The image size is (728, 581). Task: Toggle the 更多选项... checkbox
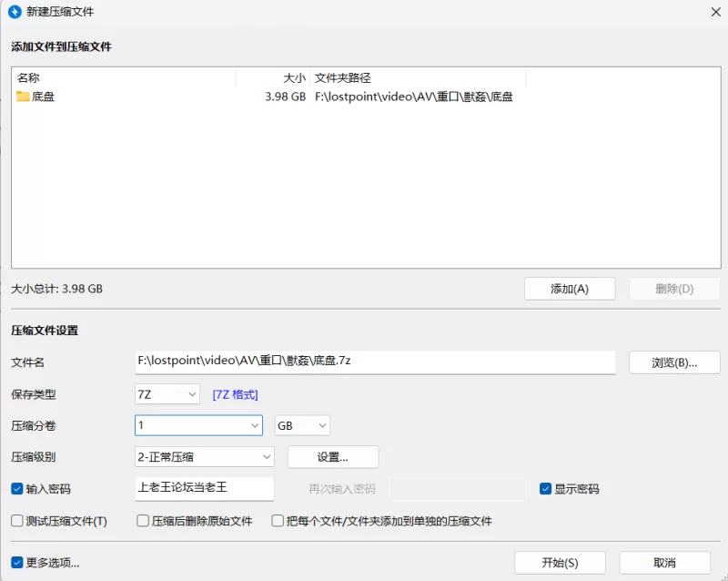click(17, 563)
